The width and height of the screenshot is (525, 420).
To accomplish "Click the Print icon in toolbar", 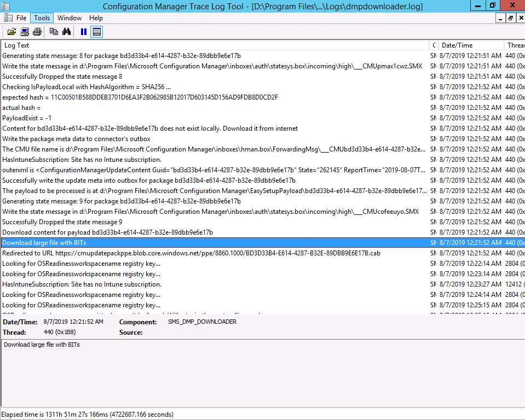I will 37,32.
